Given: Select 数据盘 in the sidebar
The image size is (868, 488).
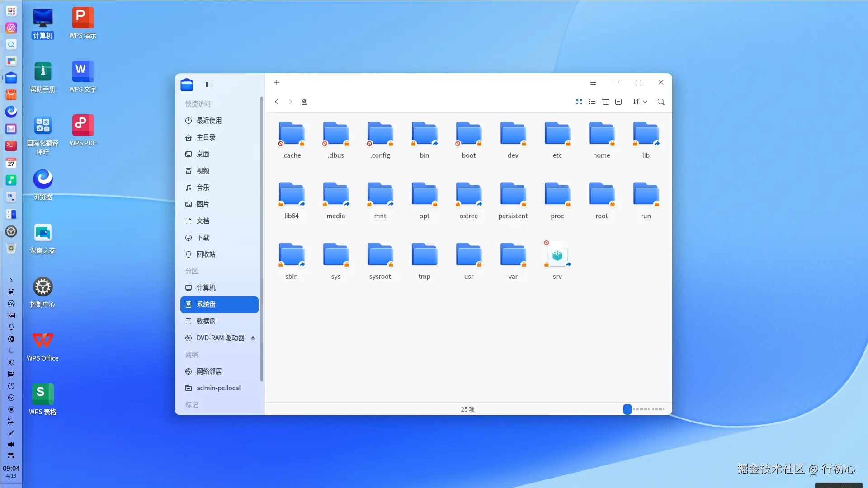Looking at the screenshot, I should tap(219, 321).
